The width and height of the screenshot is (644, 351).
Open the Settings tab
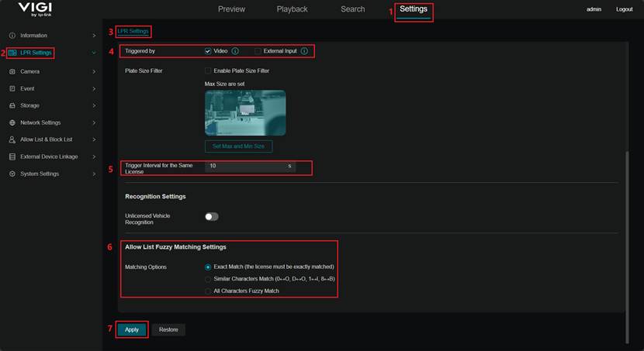tap(414, 9)
